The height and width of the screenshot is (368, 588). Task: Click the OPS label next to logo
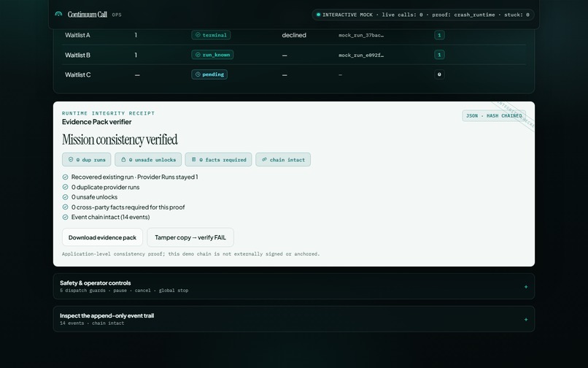(x=117, y=15)
